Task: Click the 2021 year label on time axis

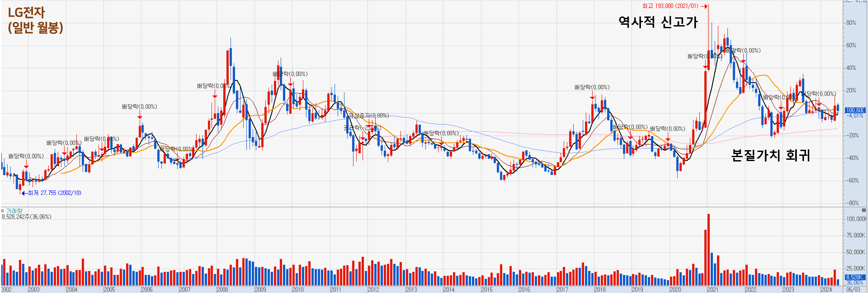Action: pyautogui.click(x=713, y=290)
